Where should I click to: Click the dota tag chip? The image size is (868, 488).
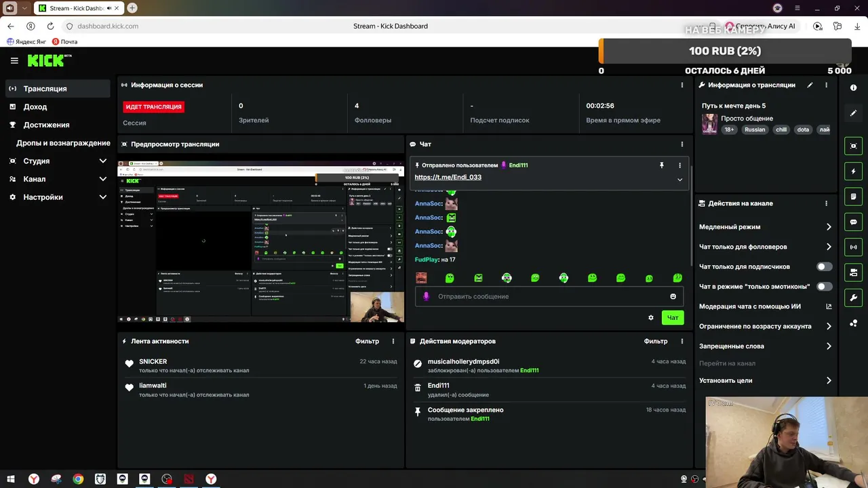coord(803,129)
